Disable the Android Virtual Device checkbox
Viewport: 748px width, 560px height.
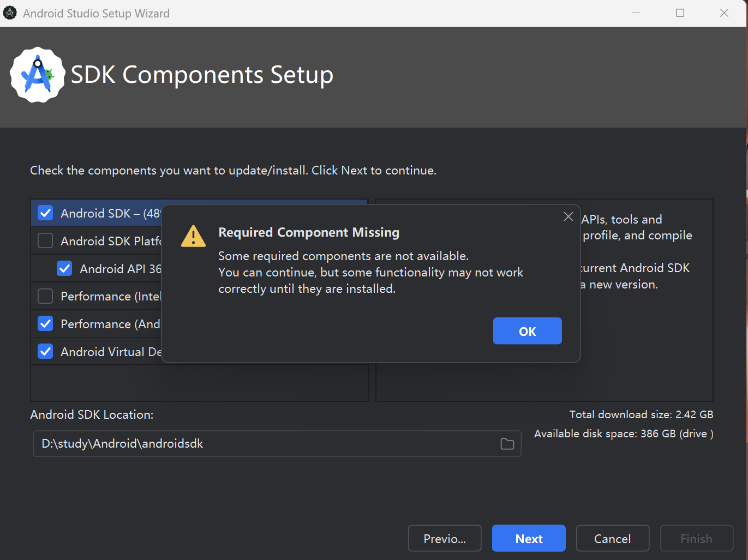[x=45, y=351]
